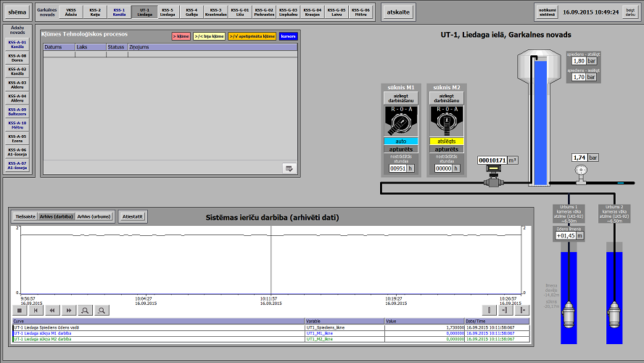Switch to the 'Arhīvs (urbums)' tab
The width and height of the screenshot is (644, 363).
pyautogui.click(x=94, y=216)
